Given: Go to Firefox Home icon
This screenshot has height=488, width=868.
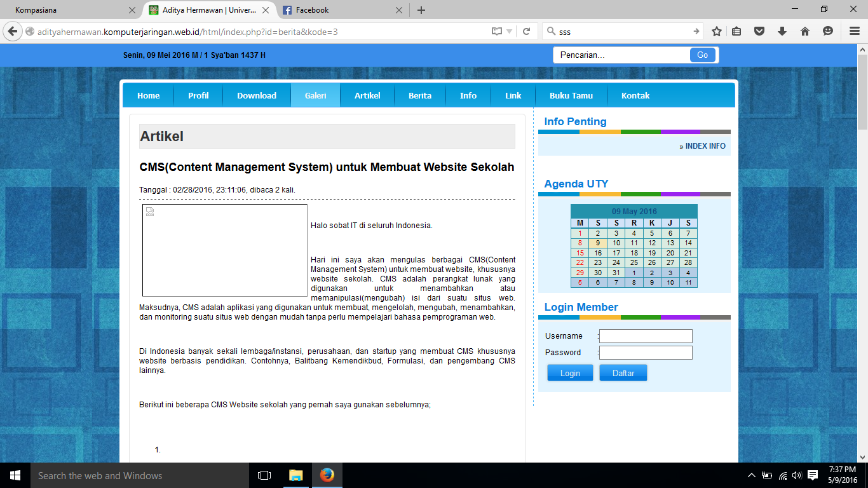Looking at the screenshot, I should click(x=805, y=31).
